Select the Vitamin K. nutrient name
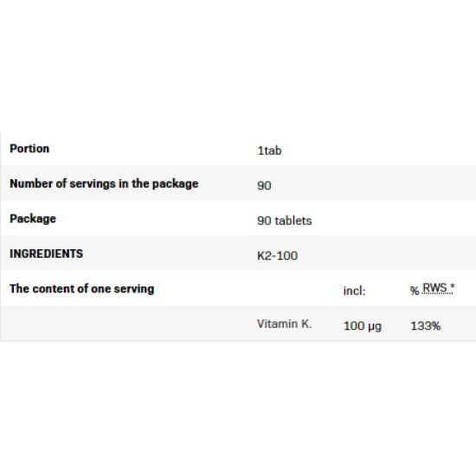This screenshot has width=476, height=476. point(284,324)
